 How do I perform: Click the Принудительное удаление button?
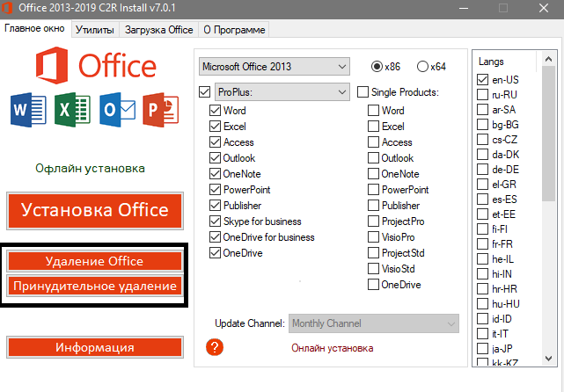coord(95,286)
